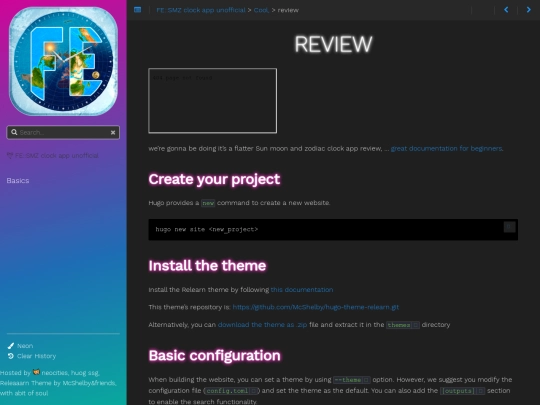This screenshot has height=405, width=540.
Task: Go to next page arrow
Action: (x=528, y=10)
